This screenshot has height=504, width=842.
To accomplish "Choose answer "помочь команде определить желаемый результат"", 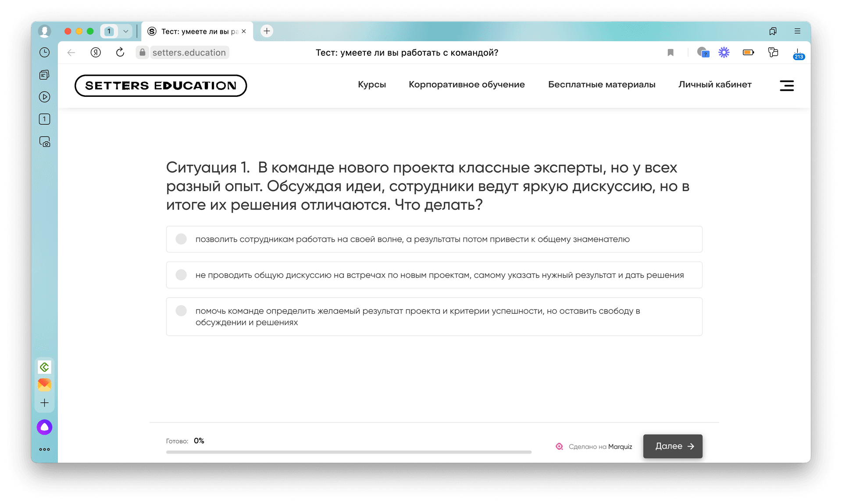I will point(181,311).
